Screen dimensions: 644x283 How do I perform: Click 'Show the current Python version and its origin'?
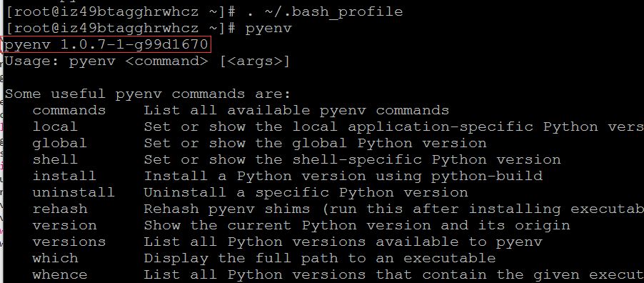pos(357,225)
